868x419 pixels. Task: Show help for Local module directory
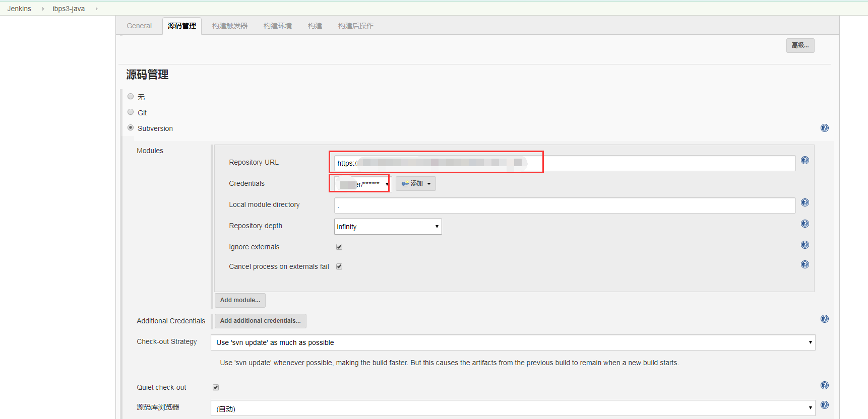tap(804, 202)
